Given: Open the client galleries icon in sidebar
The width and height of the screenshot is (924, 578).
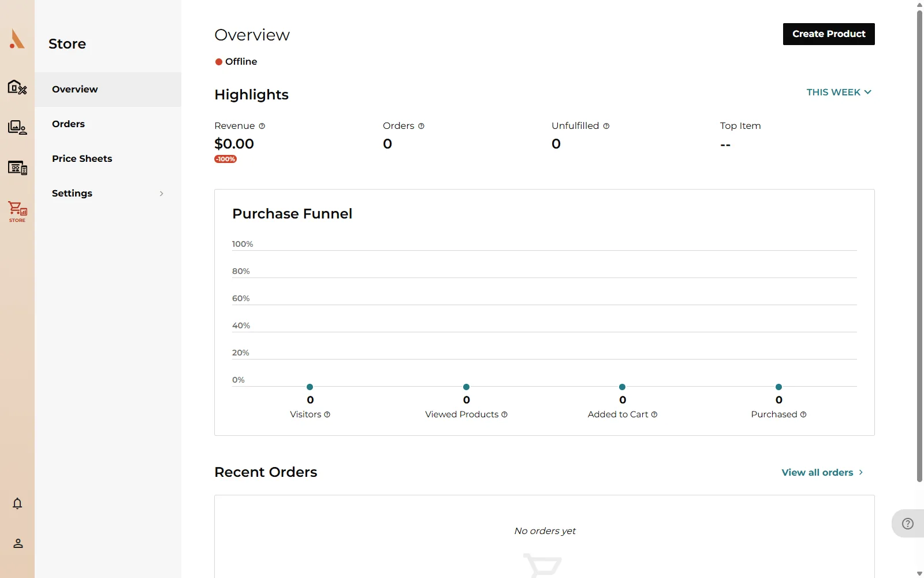Looking at the screenshot, I should click(17, 128).
